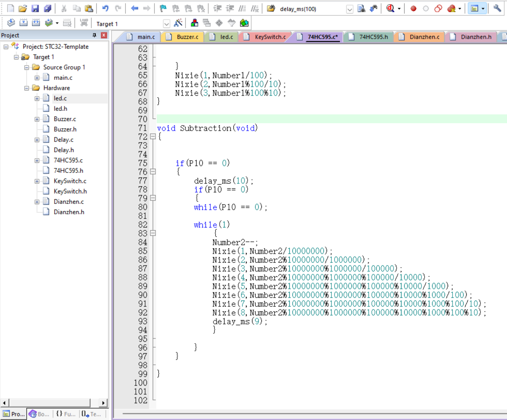Viewport: 507px width, 420px height.
Task: Open the Target Options magic wand icon
Action: pyautogui.click(x=178, y=23)
